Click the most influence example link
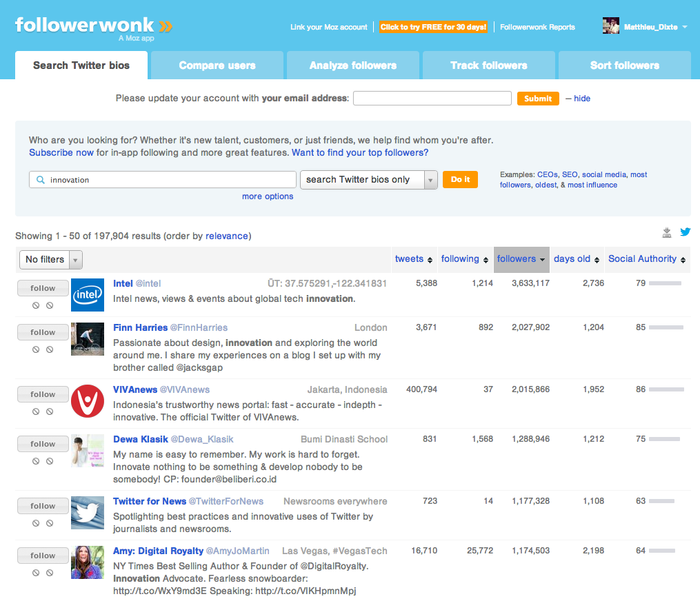The width and height of the screenshot is (700, 601). (592, 185)
